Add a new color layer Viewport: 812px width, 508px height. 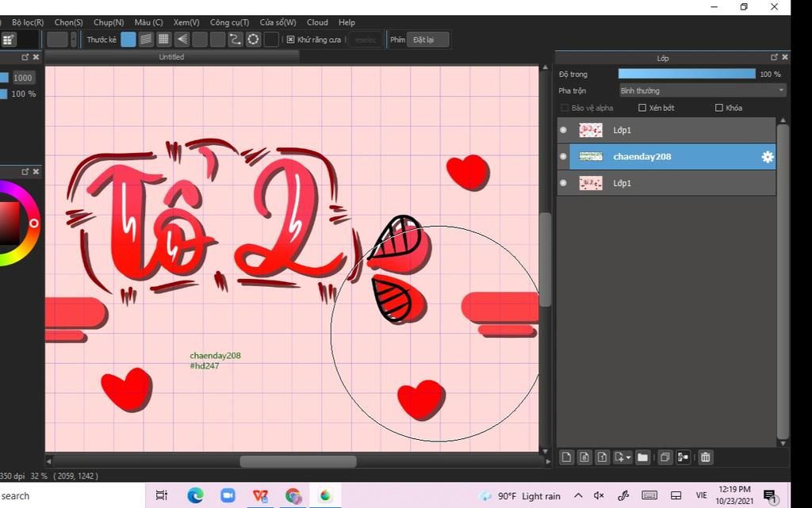tap(566, 457)
